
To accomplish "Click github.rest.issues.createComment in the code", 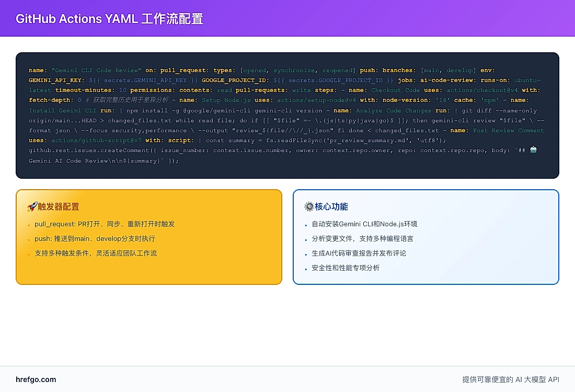I will point(89,151).
